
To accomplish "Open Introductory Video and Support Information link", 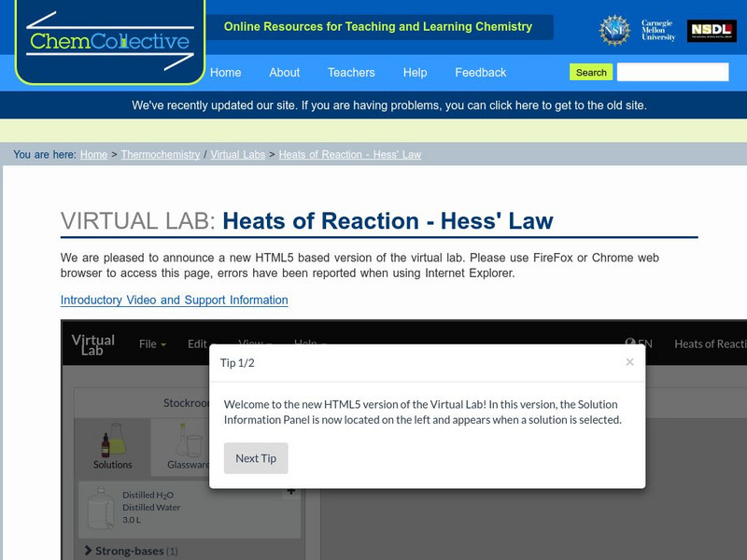I will click(x=174, y=300).
